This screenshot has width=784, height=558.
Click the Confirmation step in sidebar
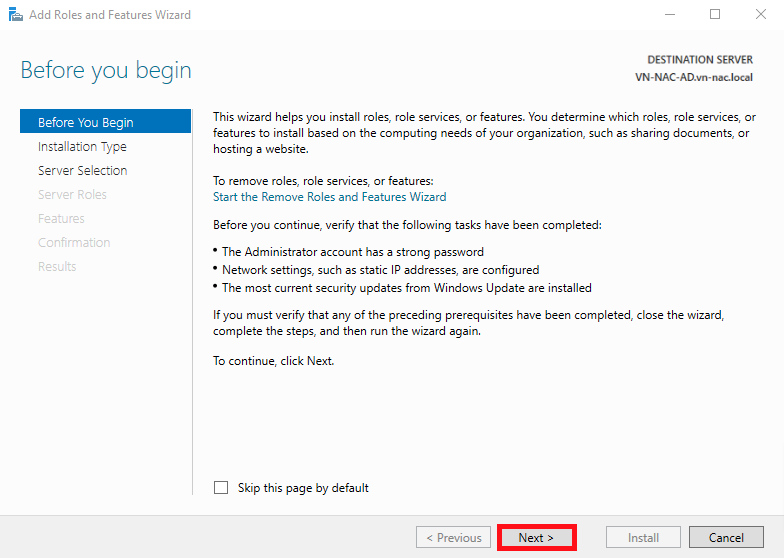click(74, 242)
